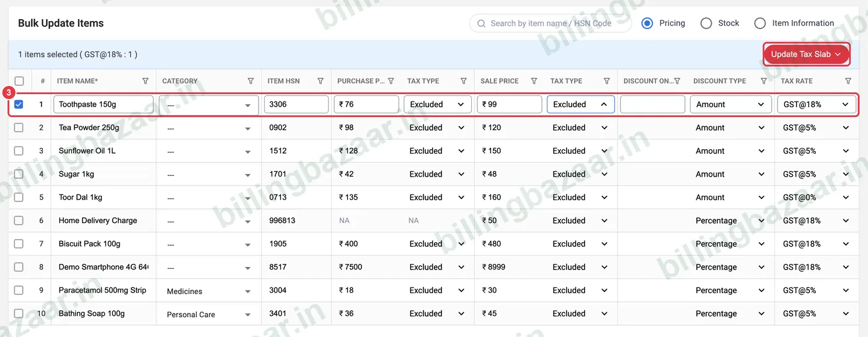Check the Paracetamol 500mg Strip row
Image resolution: width=868 pixels, height=337 pixels.
(x=19, y=290)
